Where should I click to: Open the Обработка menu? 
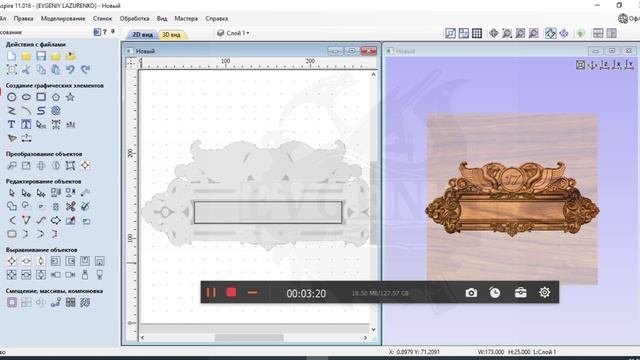134,18
